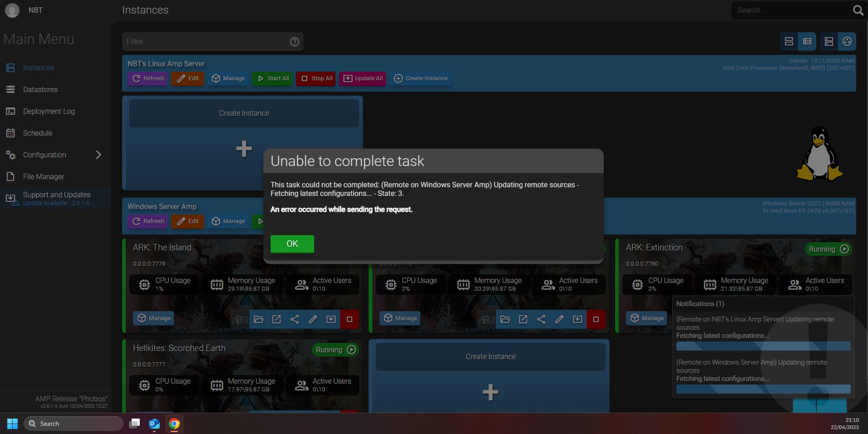This screenshot has width=868, height=434.
Task: Click the plus in Windows Server Create Instance card
Action: point(491,392)
